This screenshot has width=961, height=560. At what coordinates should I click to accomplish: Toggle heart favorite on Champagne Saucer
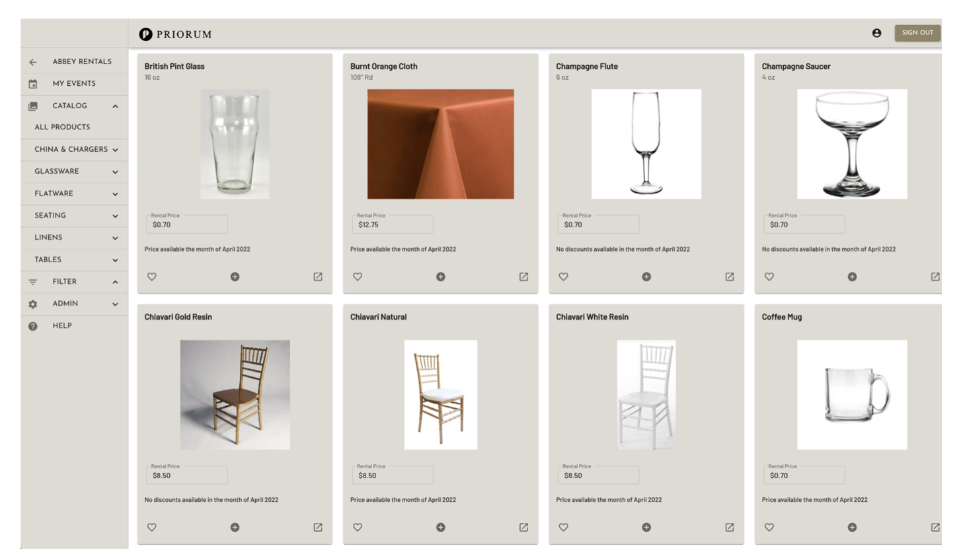769,277
